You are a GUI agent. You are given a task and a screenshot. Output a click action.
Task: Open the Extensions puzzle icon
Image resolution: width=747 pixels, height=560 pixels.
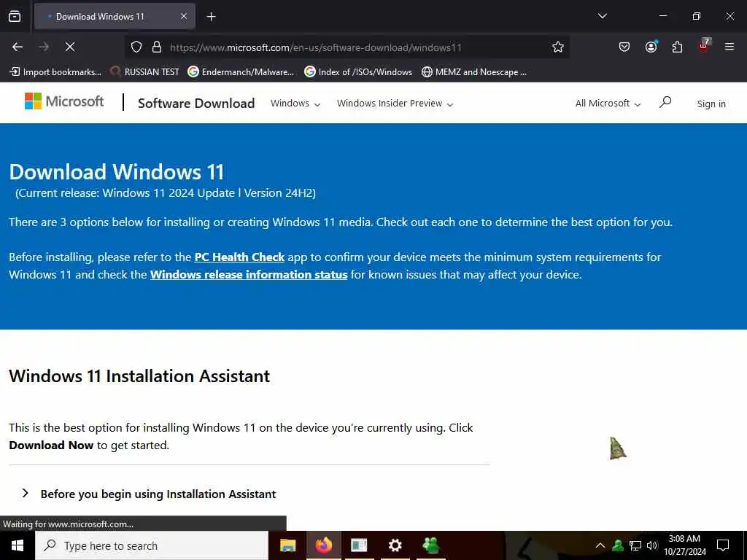pos(677,47)
